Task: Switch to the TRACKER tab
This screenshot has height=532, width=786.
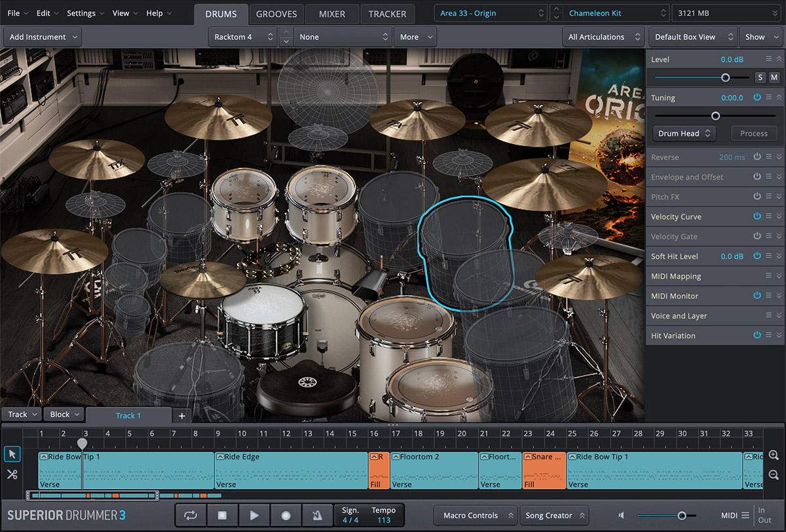Action: click(x=387, y=14)
